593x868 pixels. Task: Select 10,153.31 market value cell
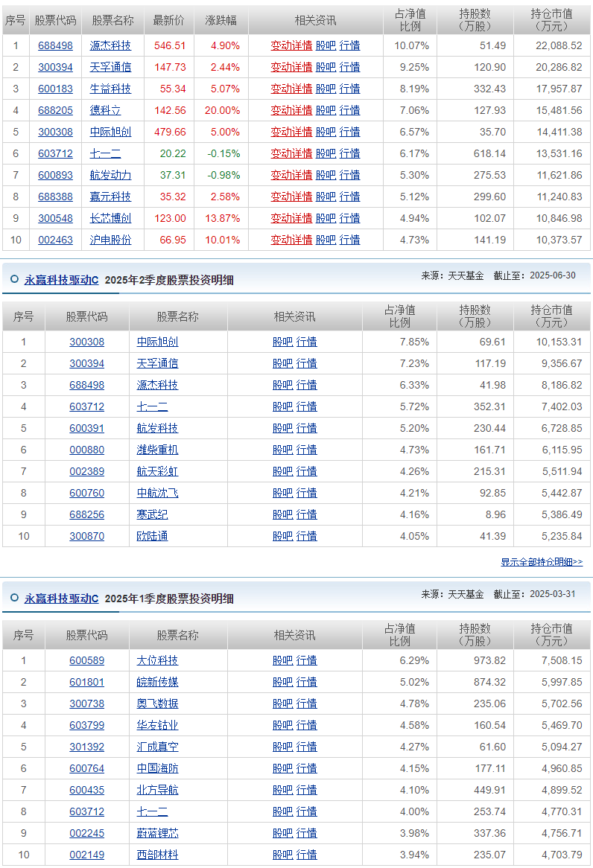pyautogui.click(x=559, y=342)
